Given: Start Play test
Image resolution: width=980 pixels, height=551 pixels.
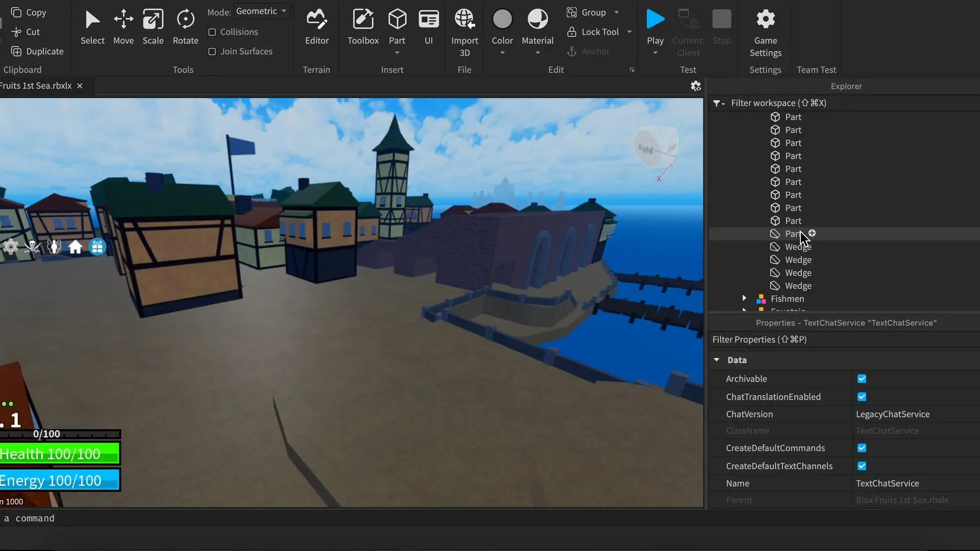Looking at the screenshot, I should [x=655, y=26].
